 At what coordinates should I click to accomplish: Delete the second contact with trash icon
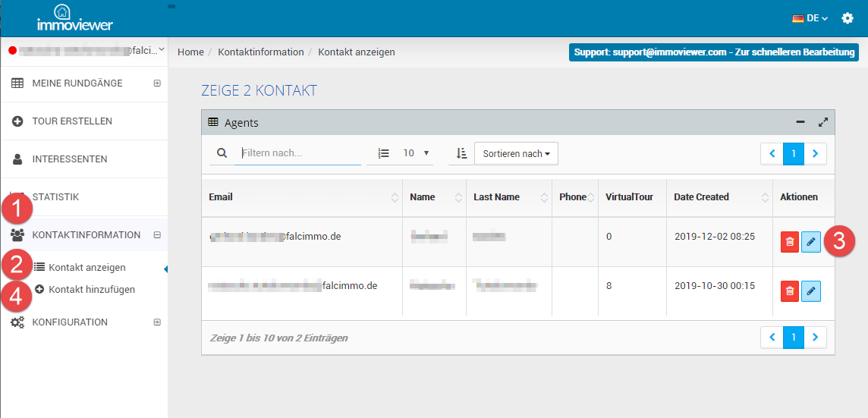pyautogui.click(x=790, y=291)
